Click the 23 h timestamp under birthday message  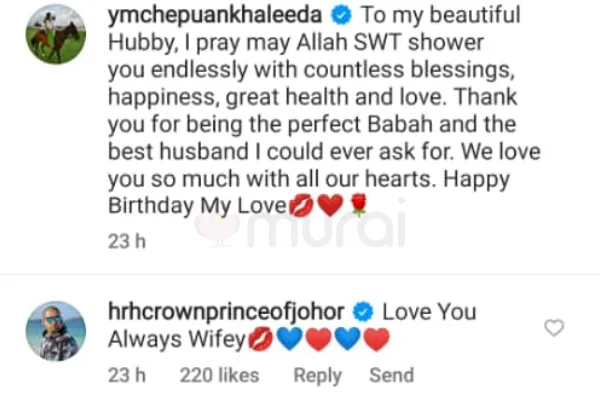tap(127, 242)
